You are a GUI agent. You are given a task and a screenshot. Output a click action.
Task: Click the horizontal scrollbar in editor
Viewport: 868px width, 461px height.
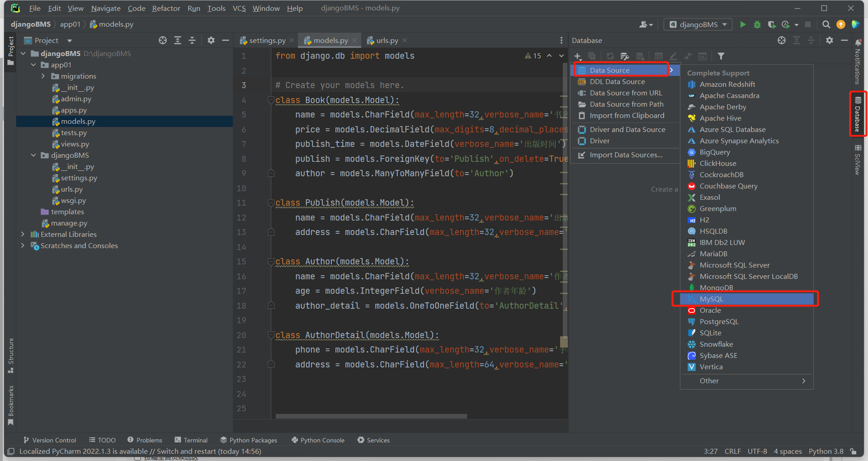click(371, 416)
